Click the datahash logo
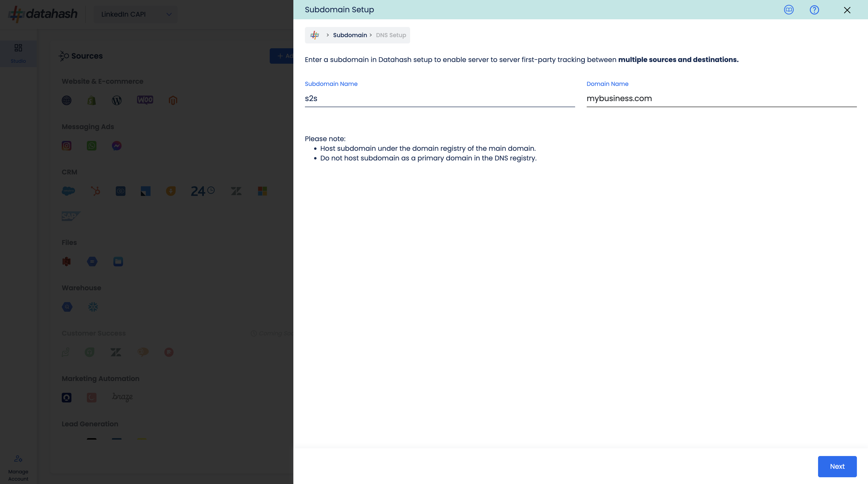The image size is (868, 484). 43,14
